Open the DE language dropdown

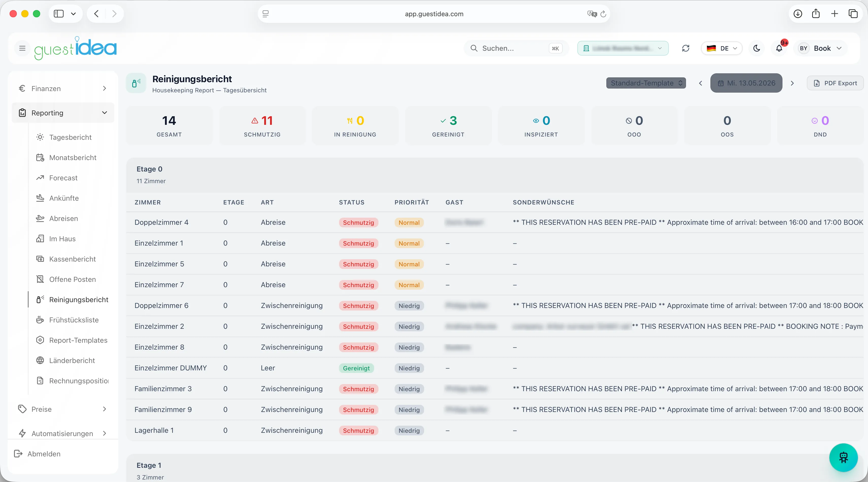click(721, 48)
